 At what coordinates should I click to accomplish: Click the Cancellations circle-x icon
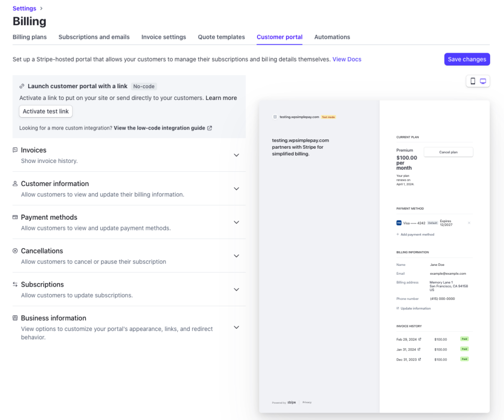(x=15, y=251)
